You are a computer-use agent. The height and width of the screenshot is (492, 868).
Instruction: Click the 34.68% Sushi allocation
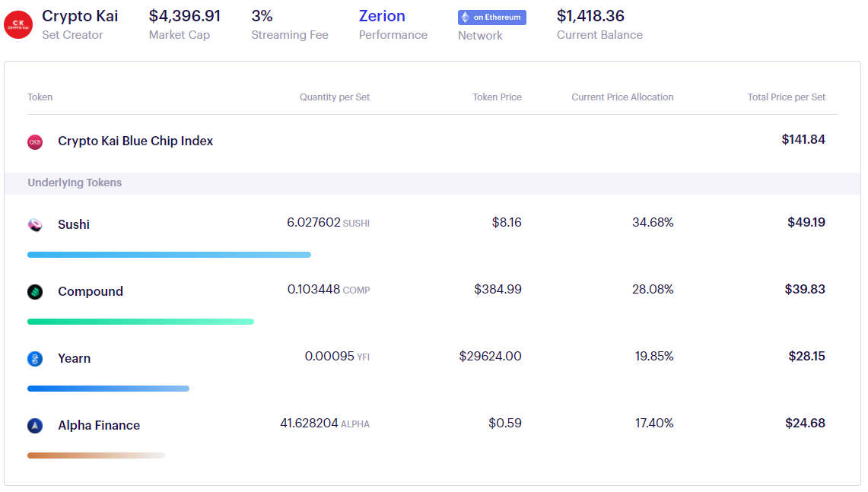[x=653, y=223]
